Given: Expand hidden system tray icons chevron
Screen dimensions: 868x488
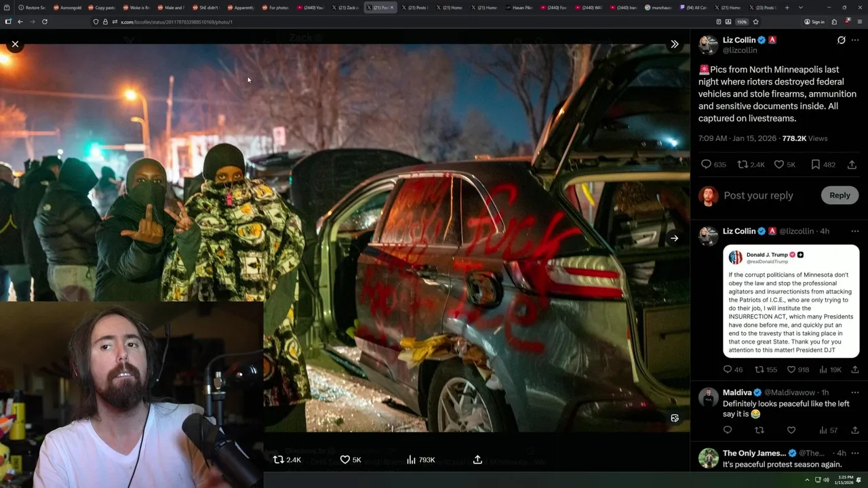Looking at the screenshot, I should (806, 480).
